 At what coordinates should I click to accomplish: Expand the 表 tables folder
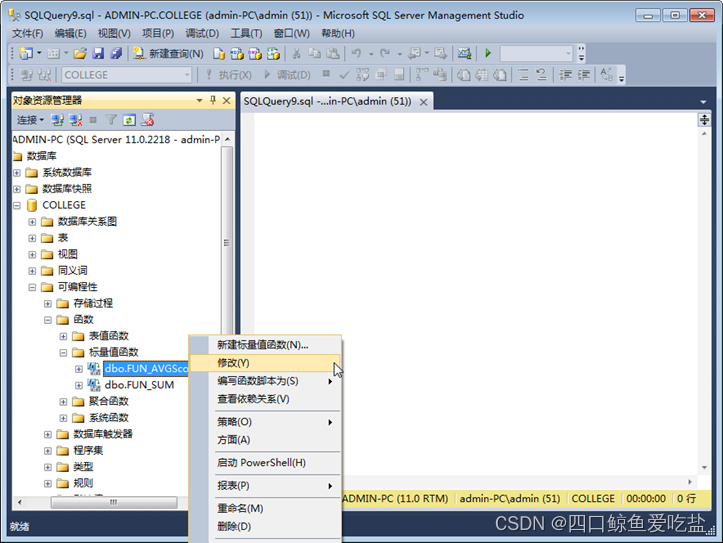tap(32, 238)
